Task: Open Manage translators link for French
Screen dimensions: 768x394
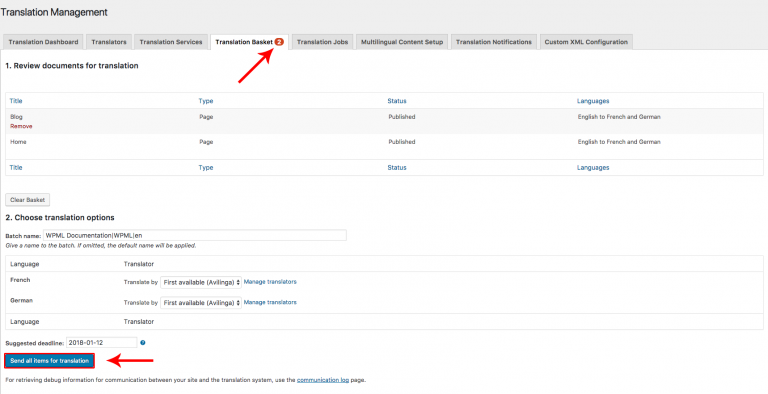Action: (270, 282)
